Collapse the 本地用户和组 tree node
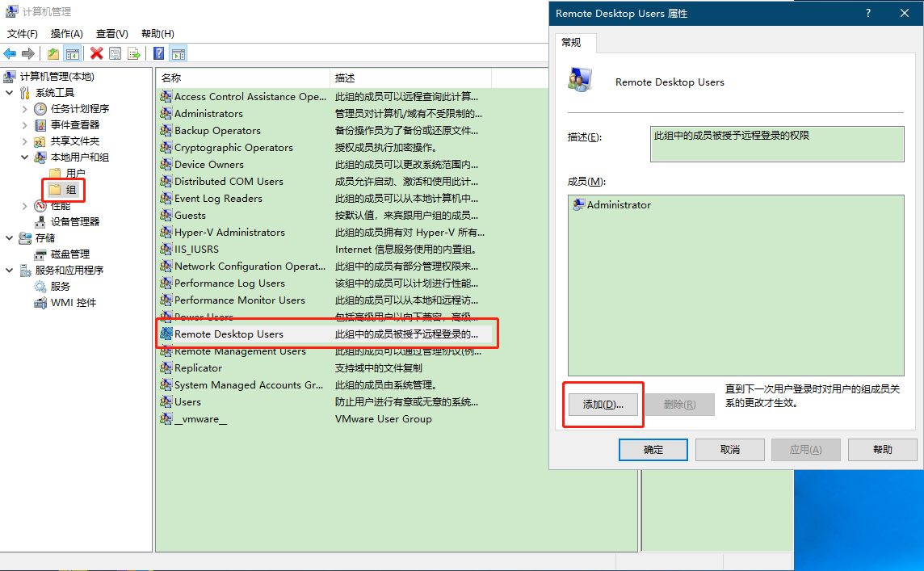The height and width of the screenshot is (571, 924). pos(25,157)
